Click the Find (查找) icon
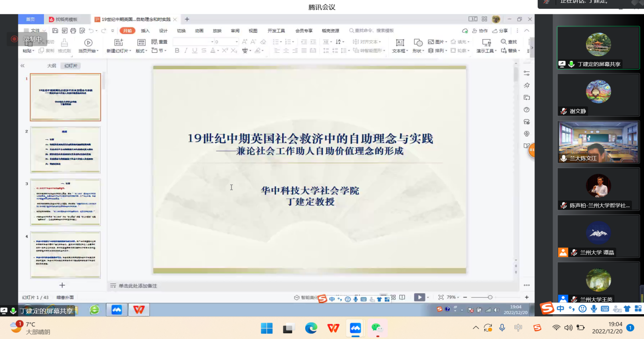Image resolution: width=644 pixels, height=339 pixels. (509, 42)
